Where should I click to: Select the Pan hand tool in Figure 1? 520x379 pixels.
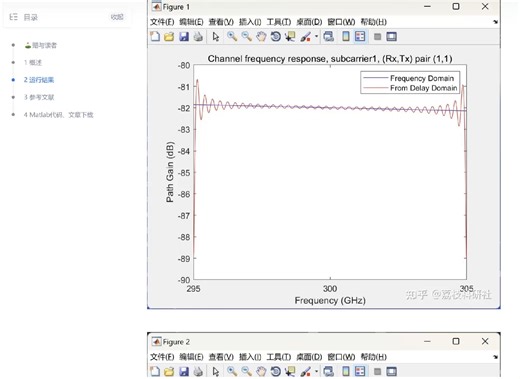coord(261,36)
